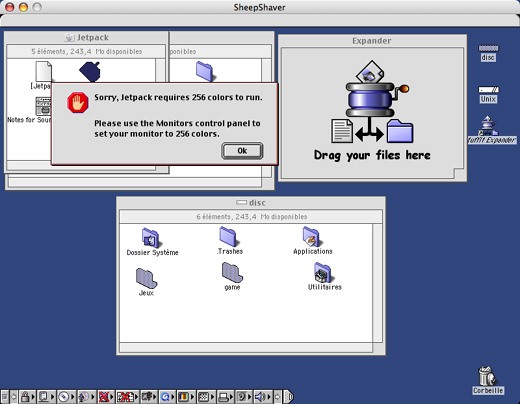Image resolution: width=520 pixels, height=404 pixels.
Task: Select the Jeux folder icon
Action: pos(146,278)
